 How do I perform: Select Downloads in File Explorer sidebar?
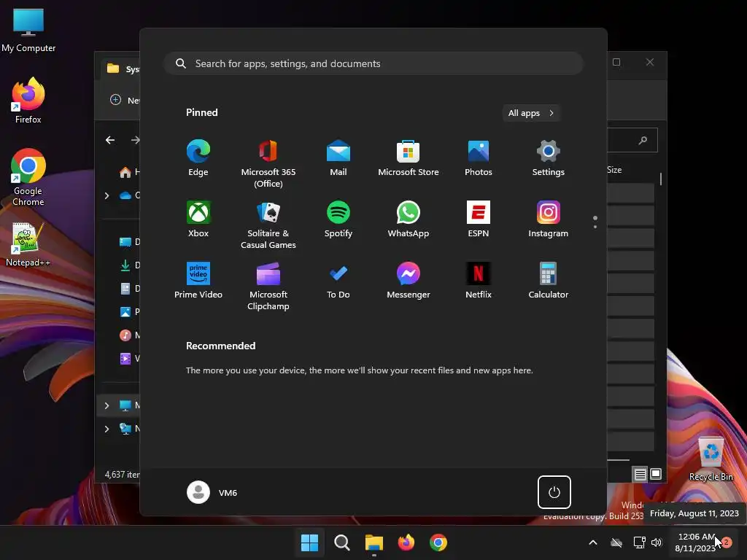(x=128, y=265)
